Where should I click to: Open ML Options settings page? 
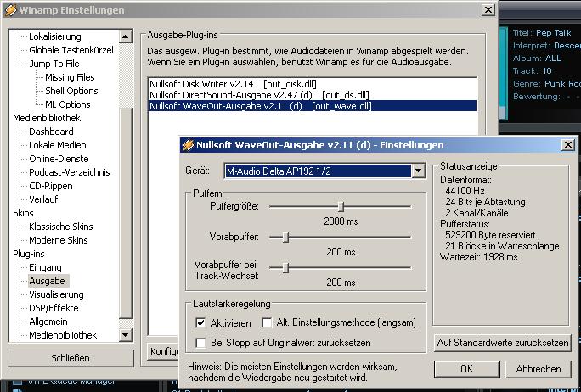point(67,104)
